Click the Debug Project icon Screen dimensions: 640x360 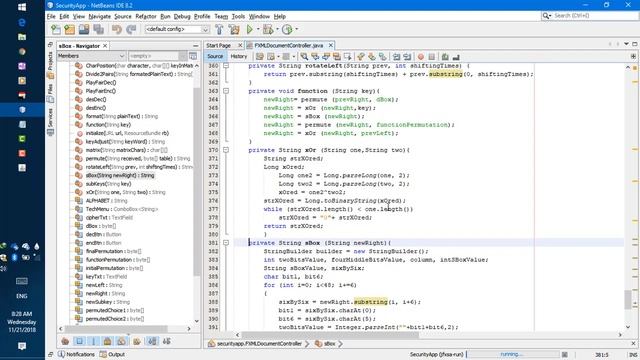tap(268, 29)
